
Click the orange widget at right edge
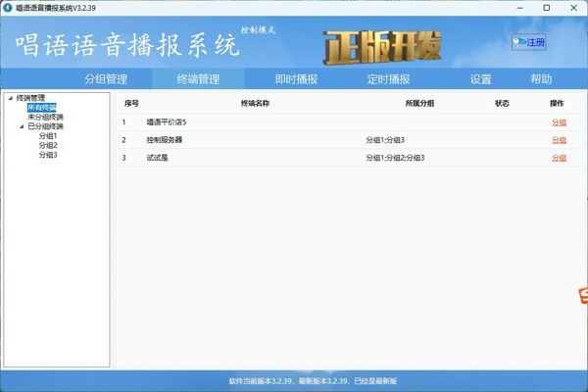click(x=582, y=296)
